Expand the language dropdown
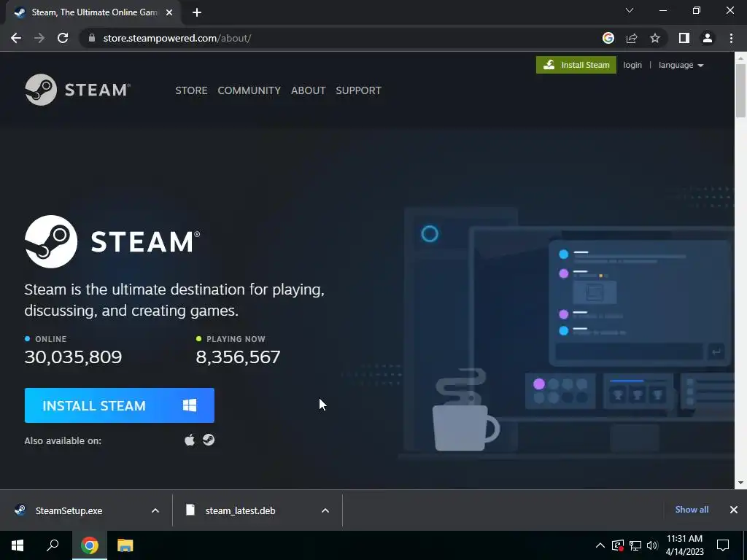747x560 pixels. pos(681,65)
